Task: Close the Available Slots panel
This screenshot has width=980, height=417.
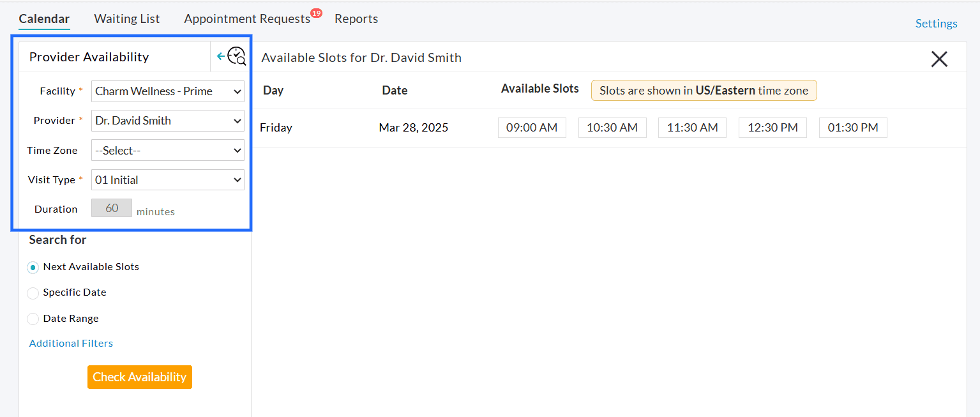Action: click(x=939, y=59)
